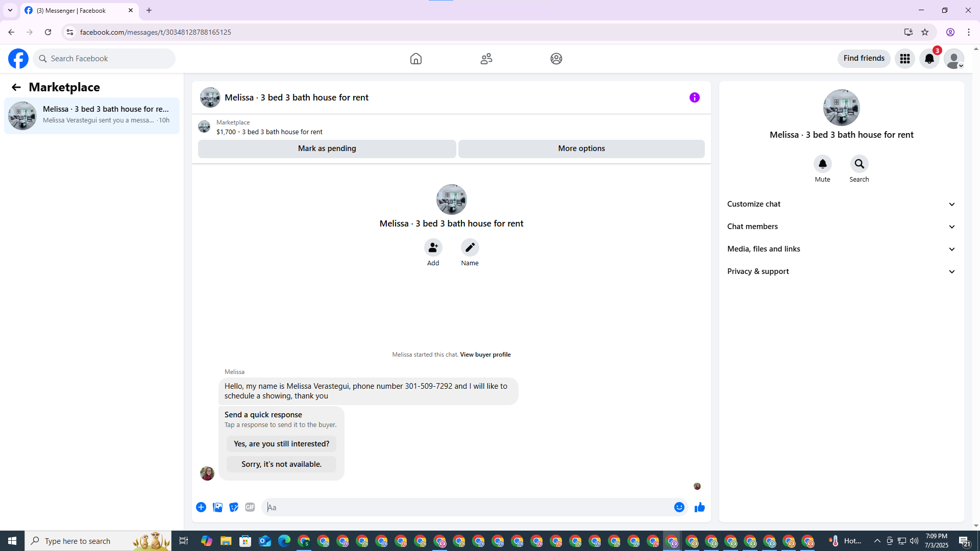980x551 pixels.
Task: Open the Facebook menu grid icon
Action: coord(904,59)
